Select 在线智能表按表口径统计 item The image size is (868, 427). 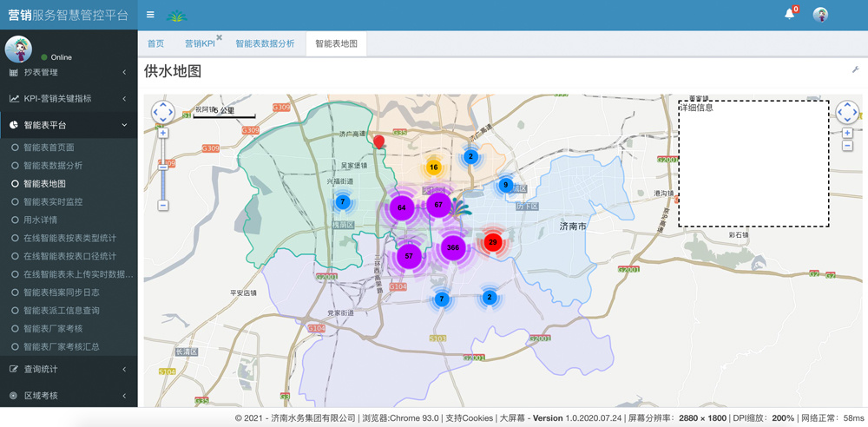(69, 256)
